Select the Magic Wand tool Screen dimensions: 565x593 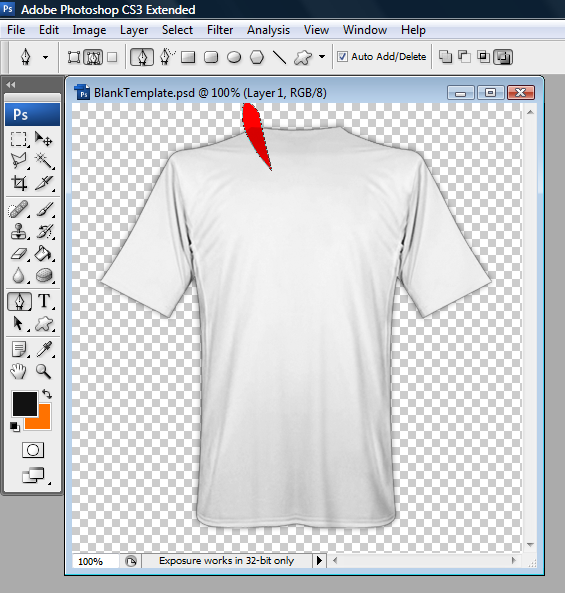coord(44,161)
